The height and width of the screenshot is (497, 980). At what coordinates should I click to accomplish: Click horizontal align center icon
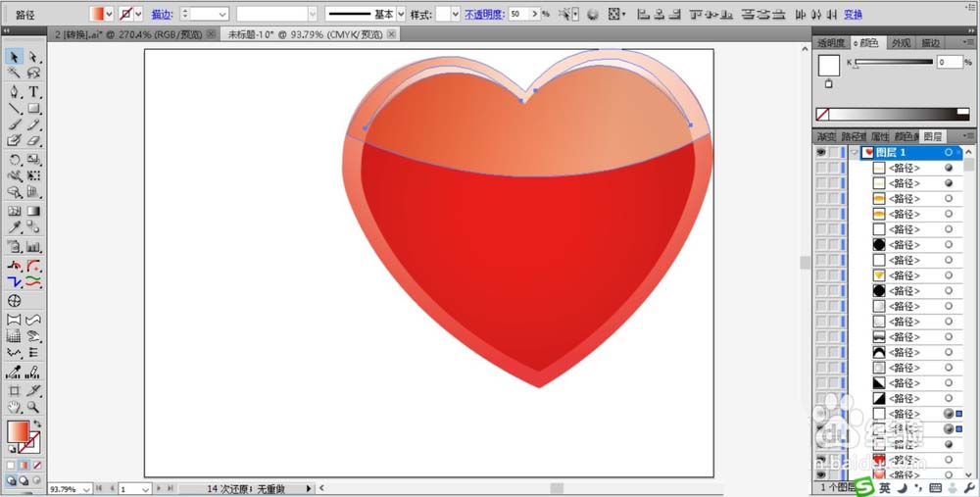(660, 14)
